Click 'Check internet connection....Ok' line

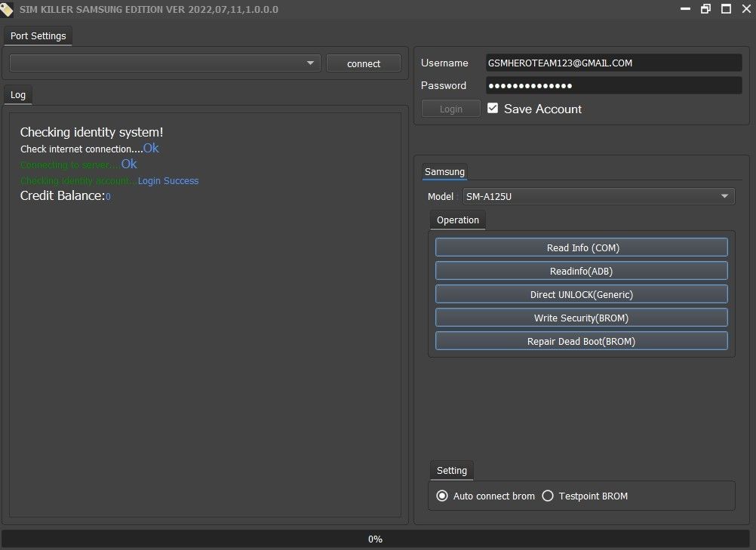coord(90,149)
